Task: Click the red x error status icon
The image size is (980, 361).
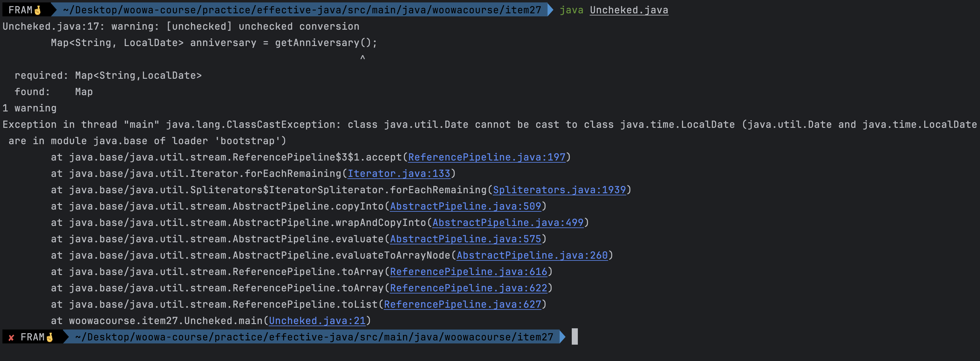Action: click(x=12, y=337)
